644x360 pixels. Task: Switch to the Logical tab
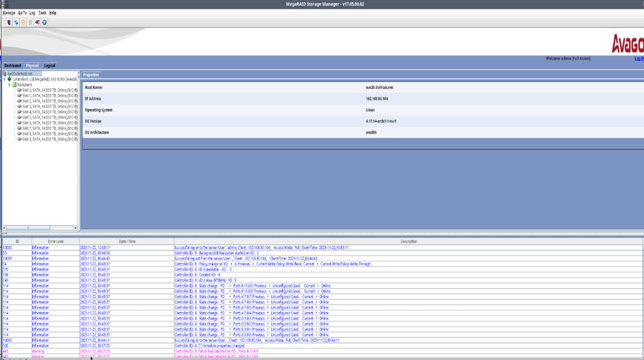pos(49,66)
